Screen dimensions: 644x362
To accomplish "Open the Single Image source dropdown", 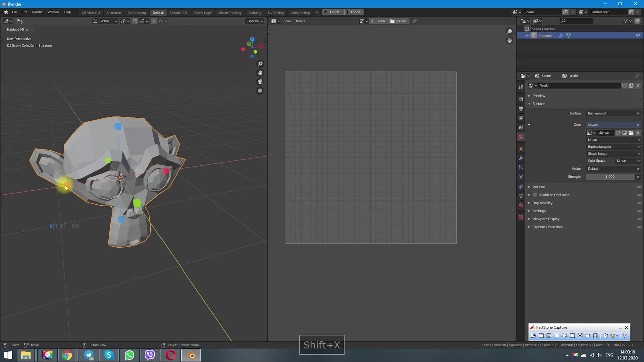I will click(614, 154).
